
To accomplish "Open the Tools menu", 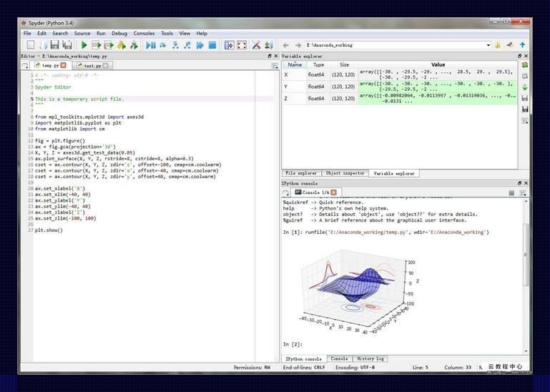I will (167, 34).
